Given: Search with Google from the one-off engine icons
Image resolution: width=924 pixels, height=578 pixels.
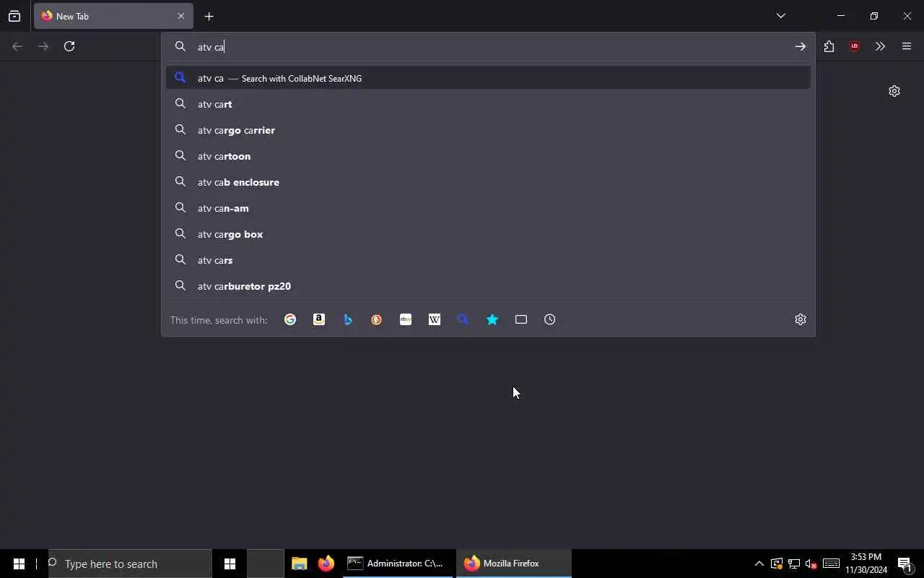Looking at the screenshot, I should (290, 319).
